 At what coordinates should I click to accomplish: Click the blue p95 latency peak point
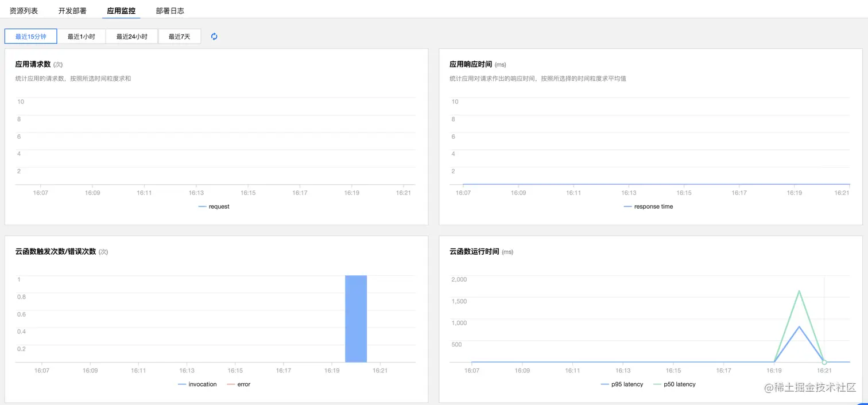(799, 326)
